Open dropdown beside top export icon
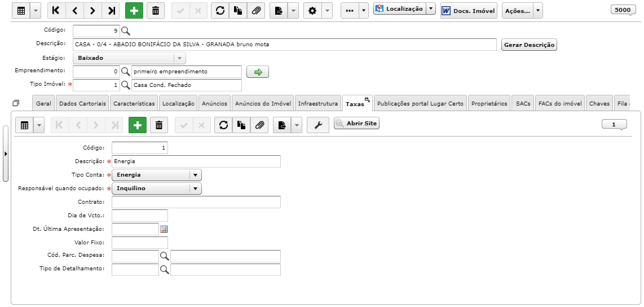The image size is (644, 307). 293,11
